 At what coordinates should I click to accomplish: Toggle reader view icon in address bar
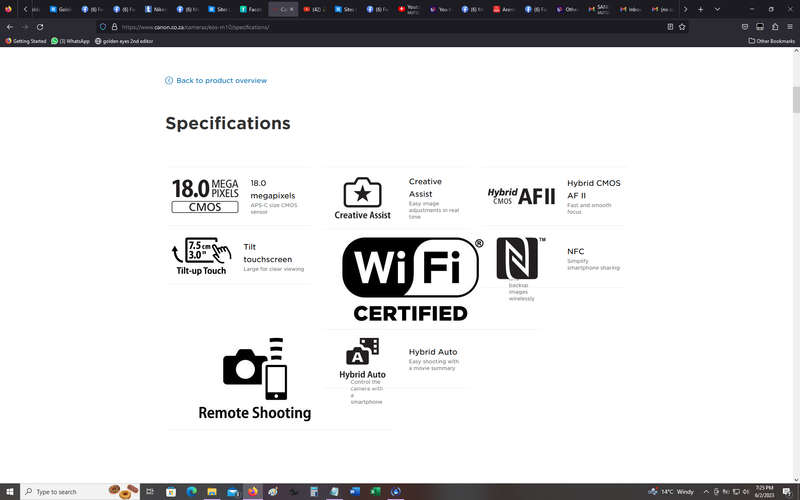tap(670, 27)
